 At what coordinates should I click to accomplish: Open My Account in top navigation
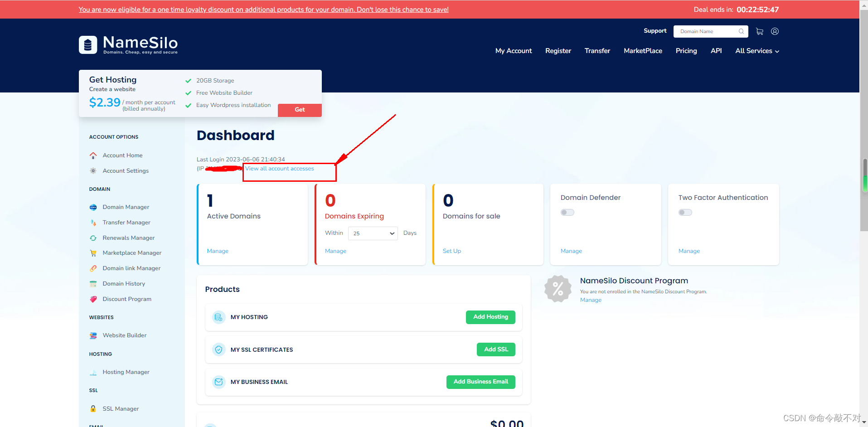(x=514, y=51)
